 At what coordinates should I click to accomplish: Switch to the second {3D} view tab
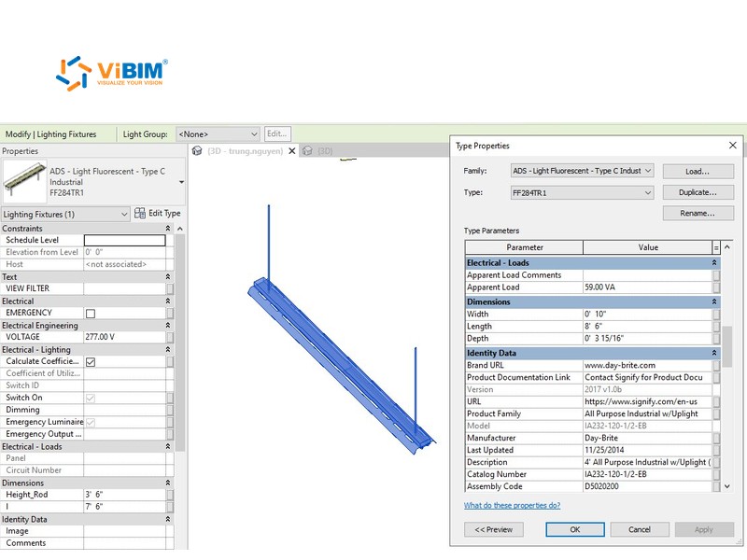(x=325, y=151)
